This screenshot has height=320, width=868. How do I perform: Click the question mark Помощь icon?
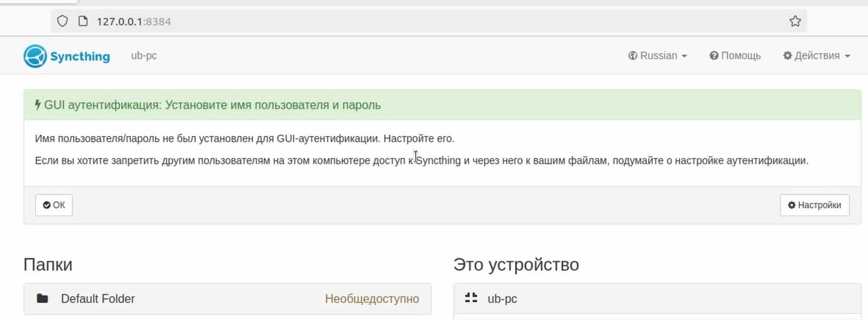click(714, 56)
